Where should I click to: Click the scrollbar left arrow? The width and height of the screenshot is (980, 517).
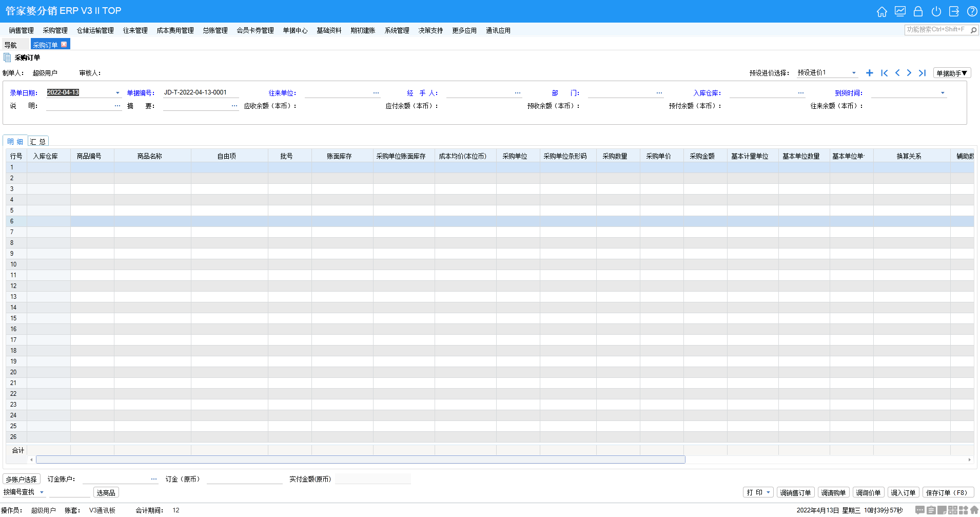pos(32,459)
